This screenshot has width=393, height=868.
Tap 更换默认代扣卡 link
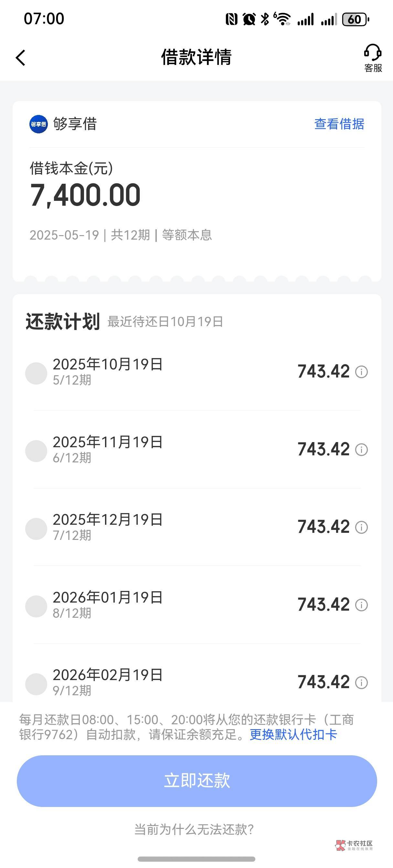pyautogui.click(x=293, y=735)
